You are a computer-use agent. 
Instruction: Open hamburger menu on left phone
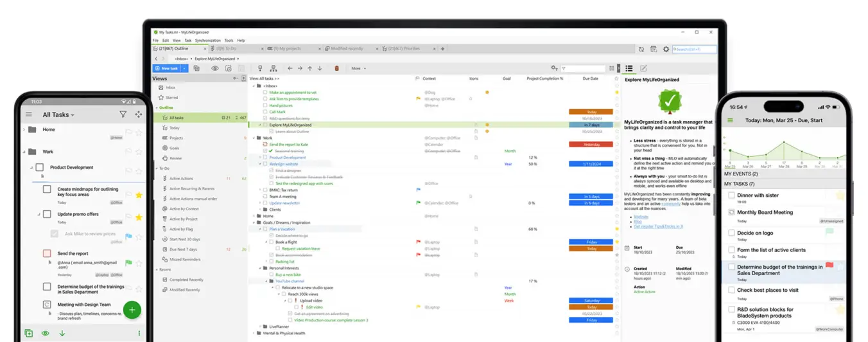pyautogui.click(x=29, y=114)
